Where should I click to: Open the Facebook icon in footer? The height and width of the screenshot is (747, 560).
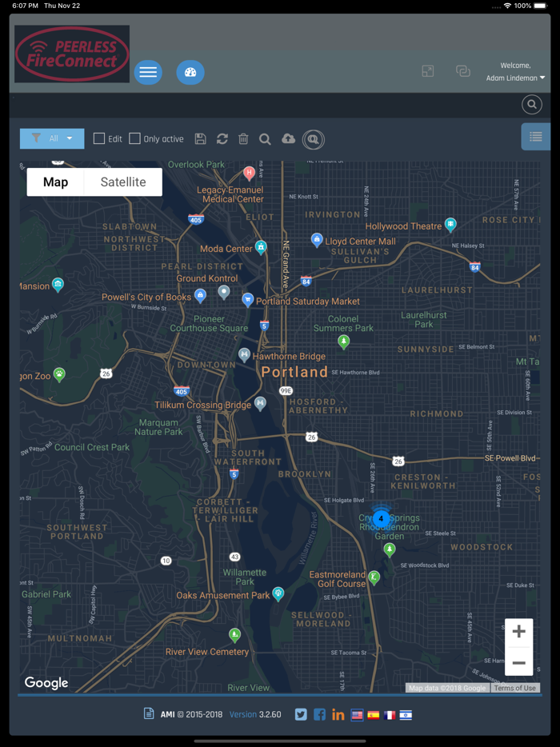click(x=319, y=714)
